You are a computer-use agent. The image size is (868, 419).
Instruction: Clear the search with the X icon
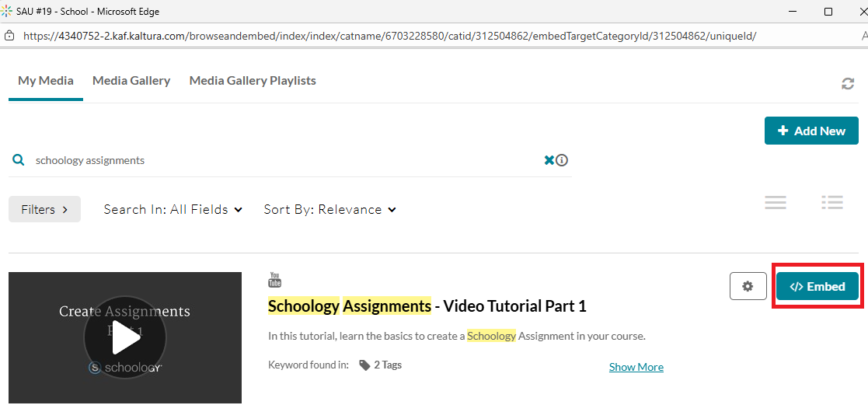tap(549, 160)
